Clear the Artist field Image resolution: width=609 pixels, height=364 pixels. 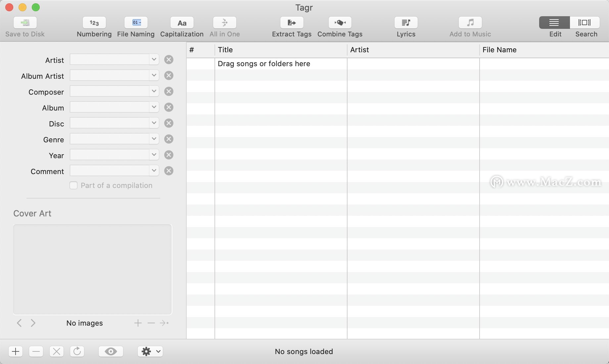[x=169, y=60]
